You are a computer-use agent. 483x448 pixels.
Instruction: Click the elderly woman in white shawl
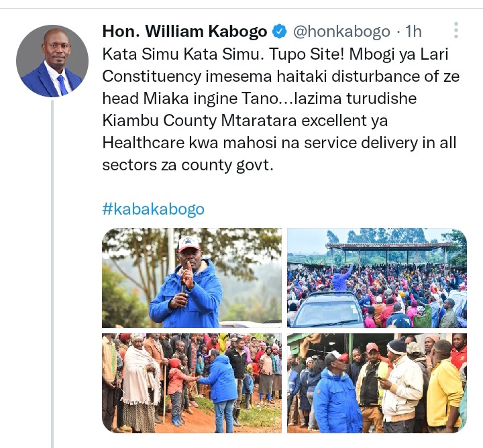click(x=140, y=382)
